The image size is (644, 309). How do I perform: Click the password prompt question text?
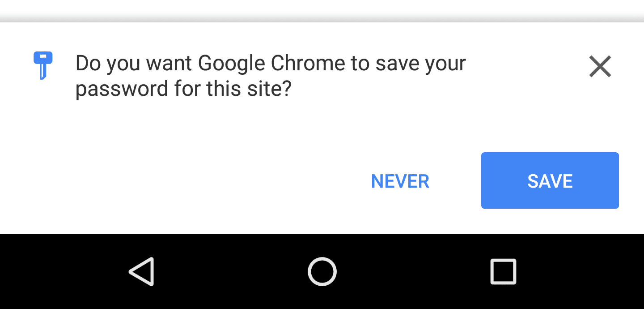pos(270,75)
